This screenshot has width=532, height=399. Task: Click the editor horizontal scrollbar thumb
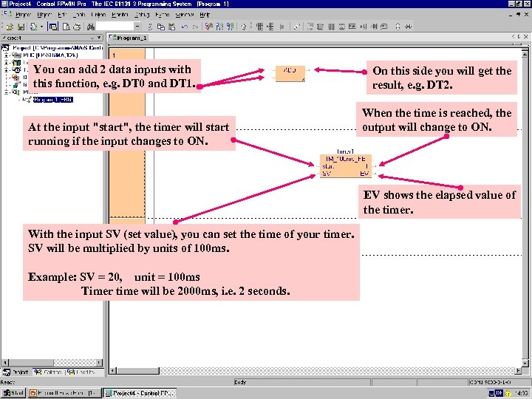[x=137, y=371]
